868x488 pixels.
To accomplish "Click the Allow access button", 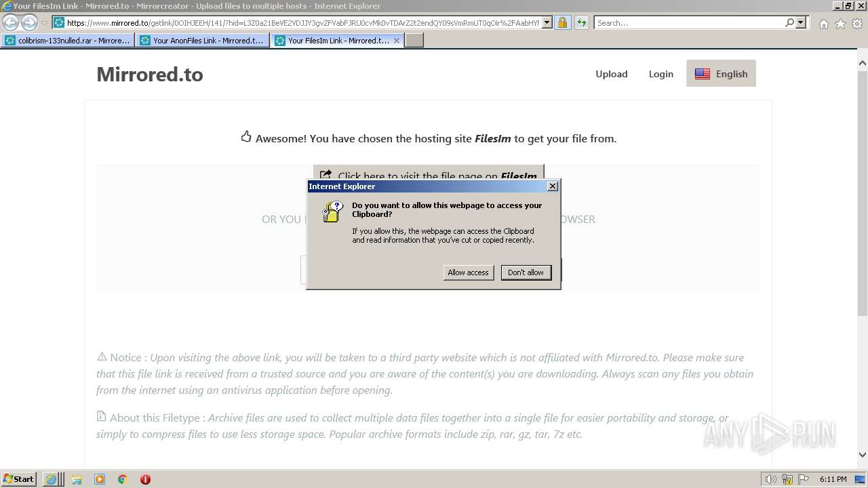I will click(468, 272).
